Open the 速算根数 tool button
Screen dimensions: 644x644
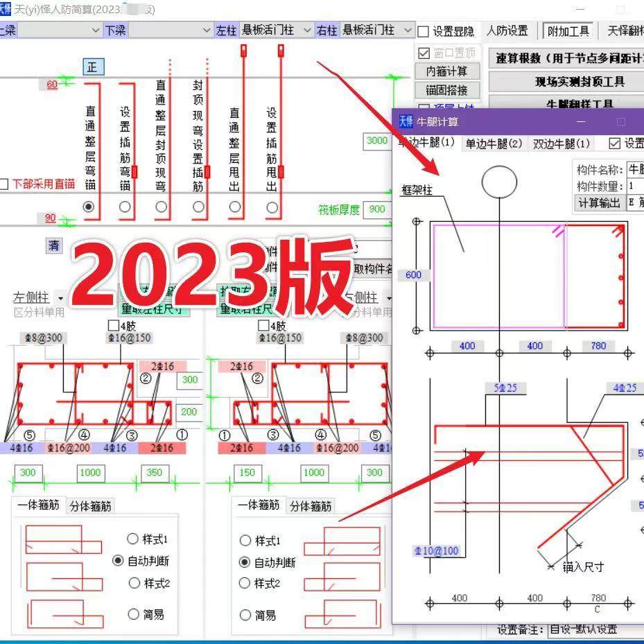567,59
